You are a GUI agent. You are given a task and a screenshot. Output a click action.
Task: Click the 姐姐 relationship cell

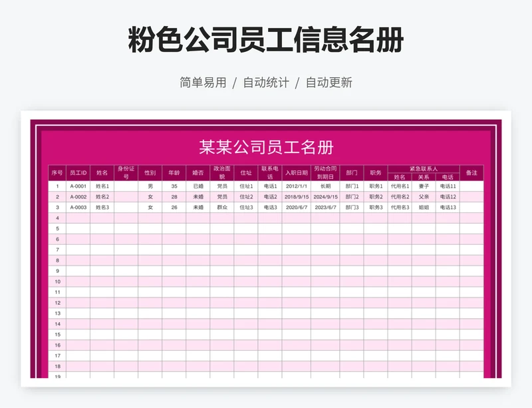click(x=424, y=207)
